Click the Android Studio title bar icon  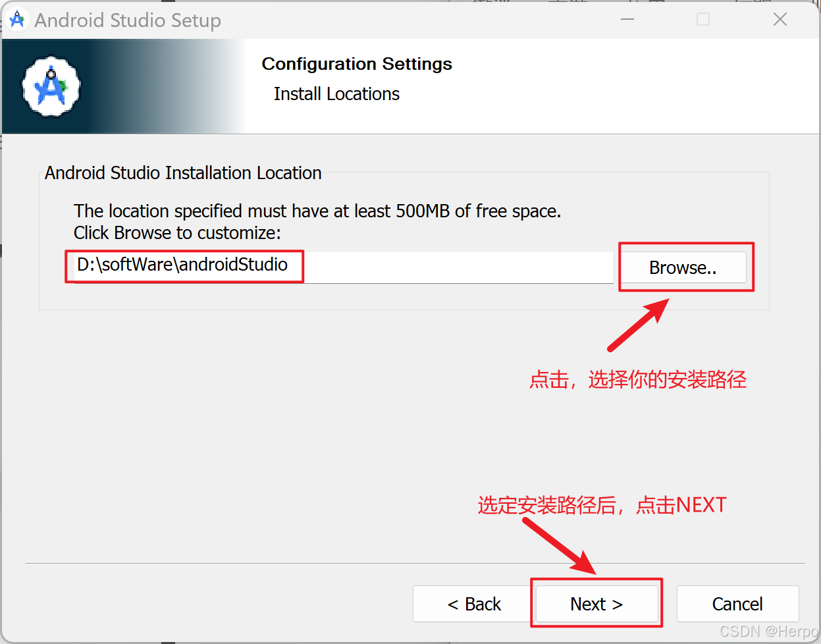pyautogui.click(x=16, y=20)
